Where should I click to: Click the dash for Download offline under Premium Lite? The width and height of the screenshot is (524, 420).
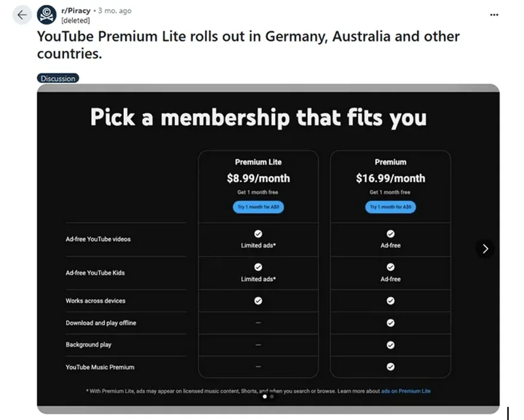(258, 322)
